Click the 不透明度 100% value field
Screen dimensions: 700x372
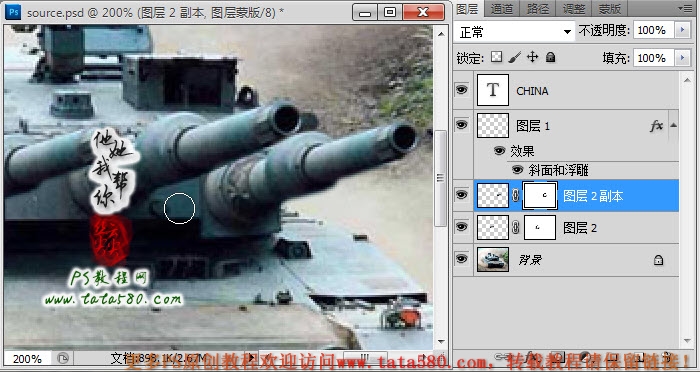(x=654, y=30)
